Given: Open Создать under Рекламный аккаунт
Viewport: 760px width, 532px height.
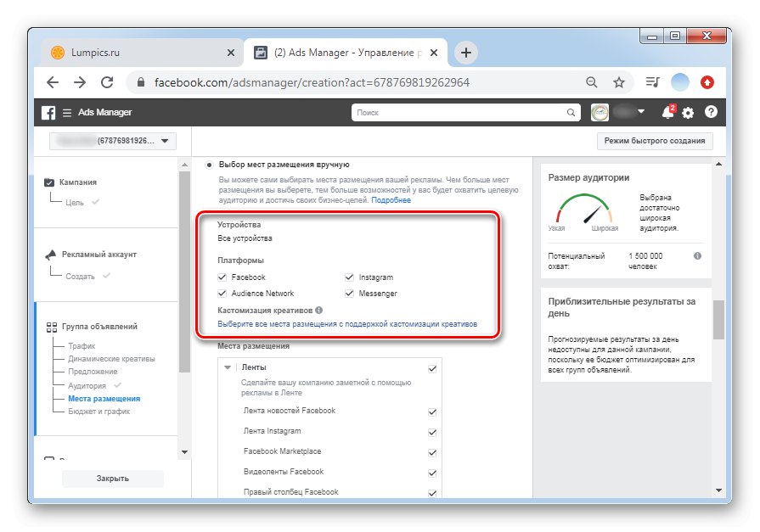Looking at the screenshot, I should 80,276.
